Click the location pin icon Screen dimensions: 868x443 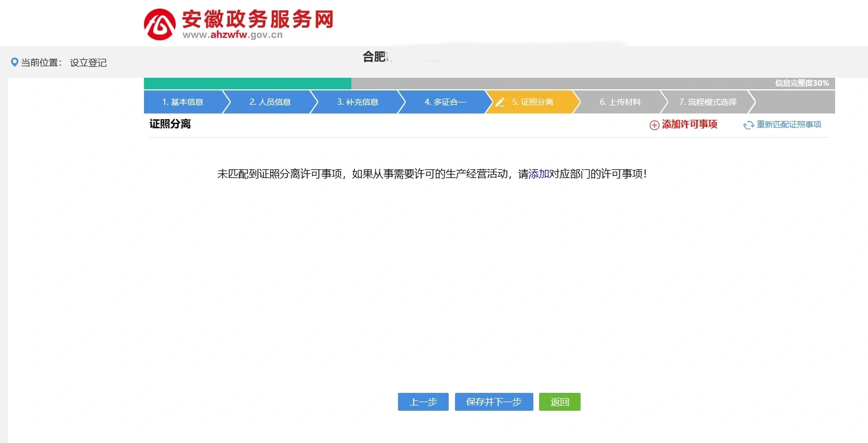14,62
